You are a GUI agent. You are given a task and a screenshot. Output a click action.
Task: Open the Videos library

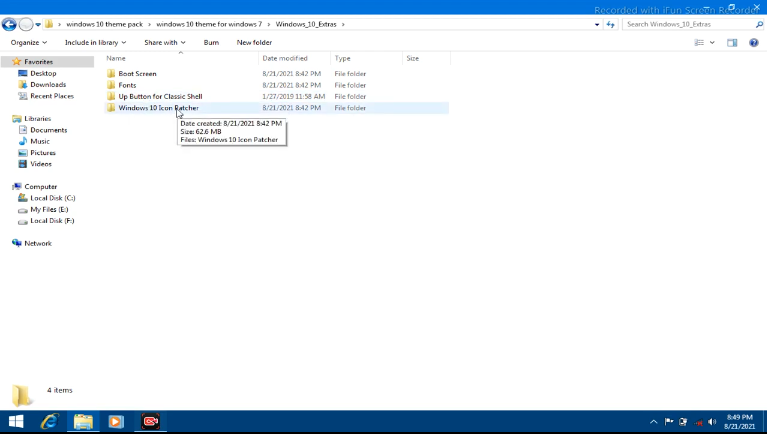pyautogui.click(x=41, y=164)
